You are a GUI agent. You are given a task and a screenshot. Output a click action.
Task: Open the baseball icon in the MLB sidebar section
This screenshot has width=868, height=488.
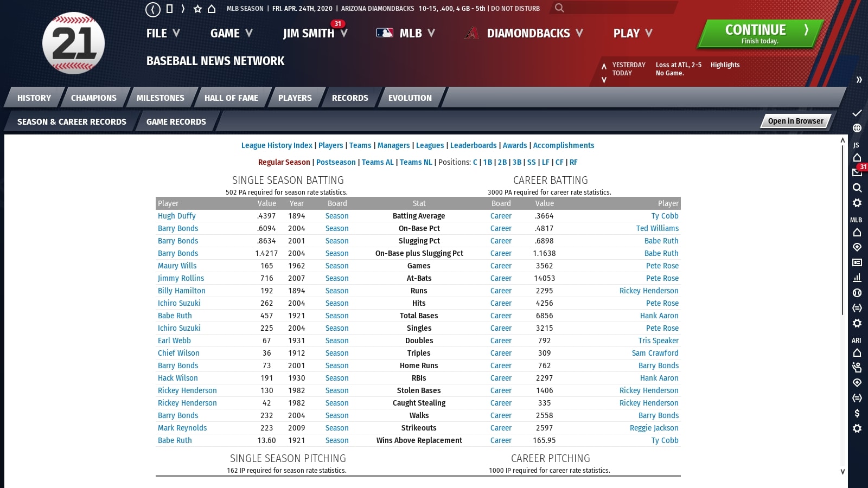[x=857, y=293]
